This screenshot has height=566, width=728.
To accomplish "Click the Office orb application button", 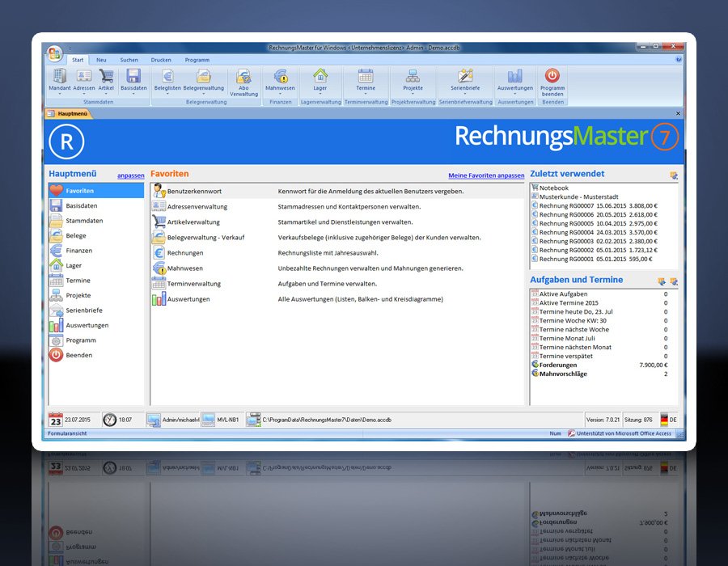I will [54, 53].
